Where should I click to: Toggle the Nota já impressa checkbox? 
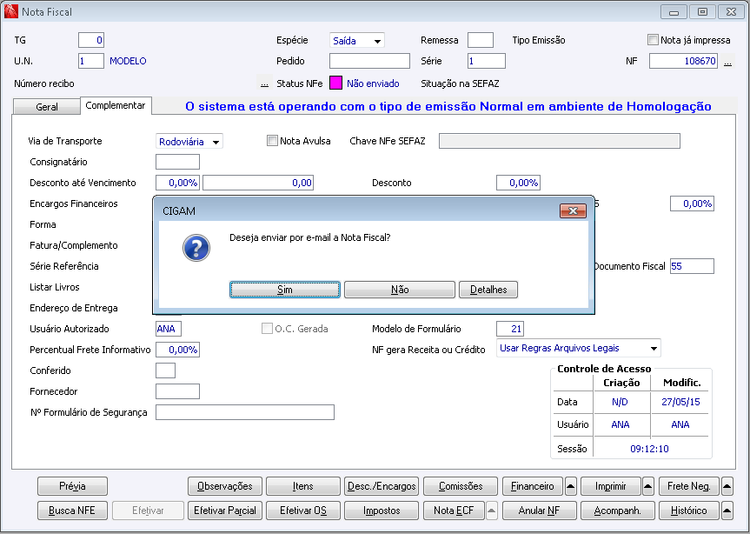[x=652, y=40]
